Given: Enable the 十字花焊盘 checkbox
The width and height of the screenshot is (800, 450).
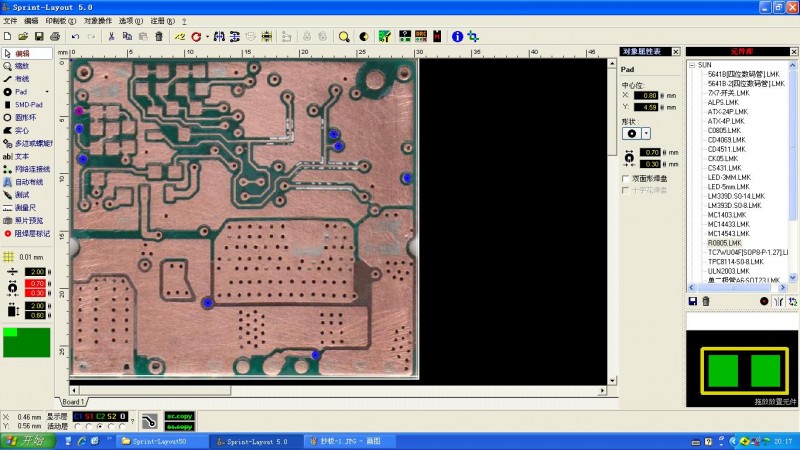Looking at the screenshot, I should (x=627, y=189).
